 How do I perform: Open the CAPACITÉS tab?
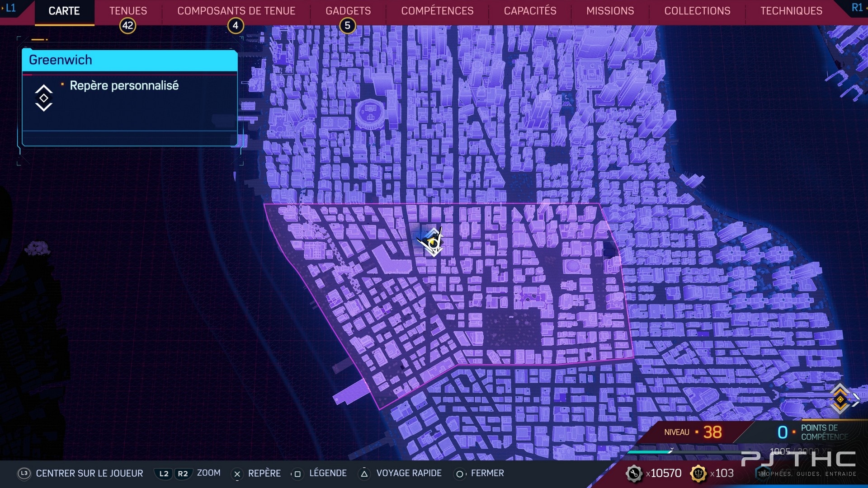[530, 11]
